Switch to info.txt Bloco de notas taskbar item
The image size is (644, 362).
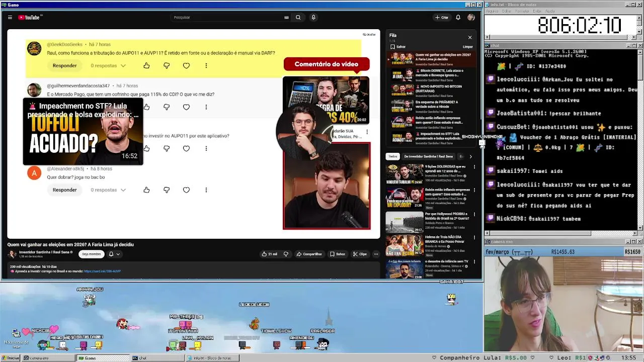coord(211,358)
